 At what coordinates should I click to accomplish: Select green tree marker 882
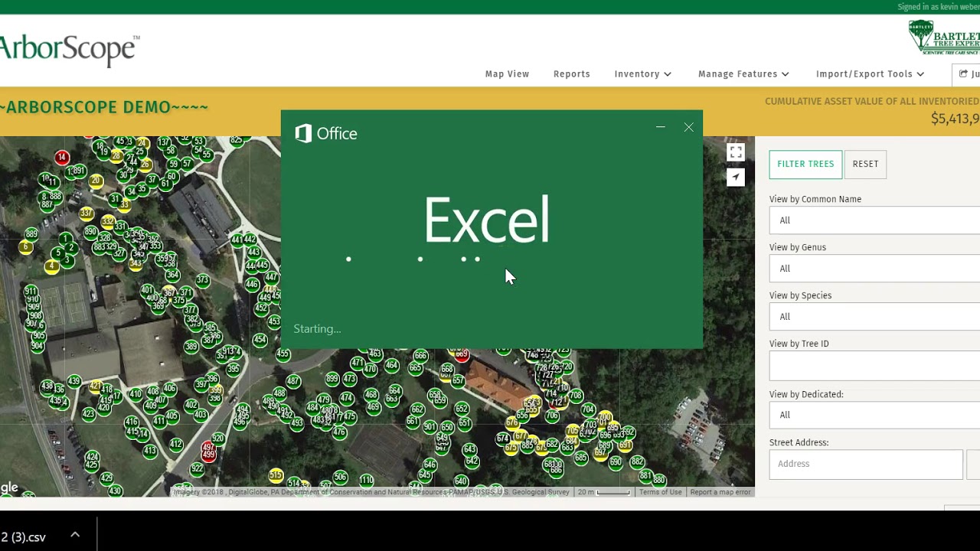point(637,461)
